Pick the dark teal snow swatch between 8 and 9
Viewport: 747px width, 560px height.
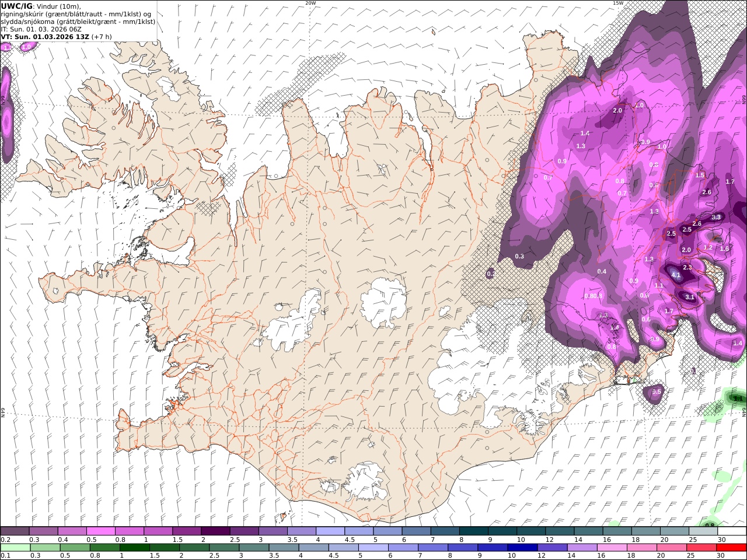(x=474, y=531)
